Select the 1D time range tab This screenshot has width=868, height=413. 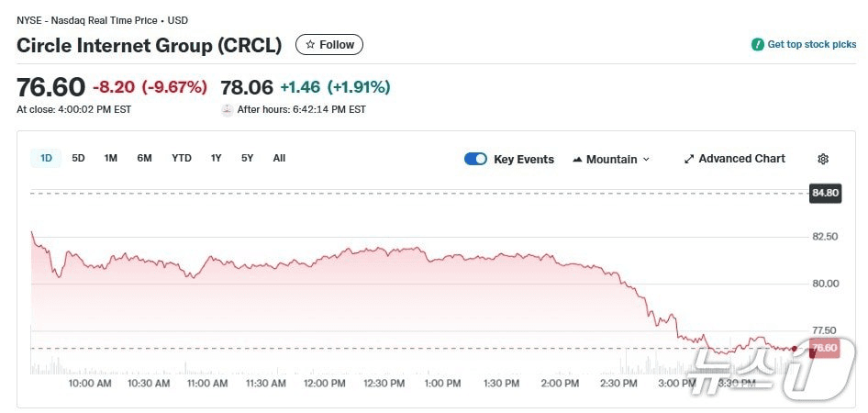coord(46,158)
